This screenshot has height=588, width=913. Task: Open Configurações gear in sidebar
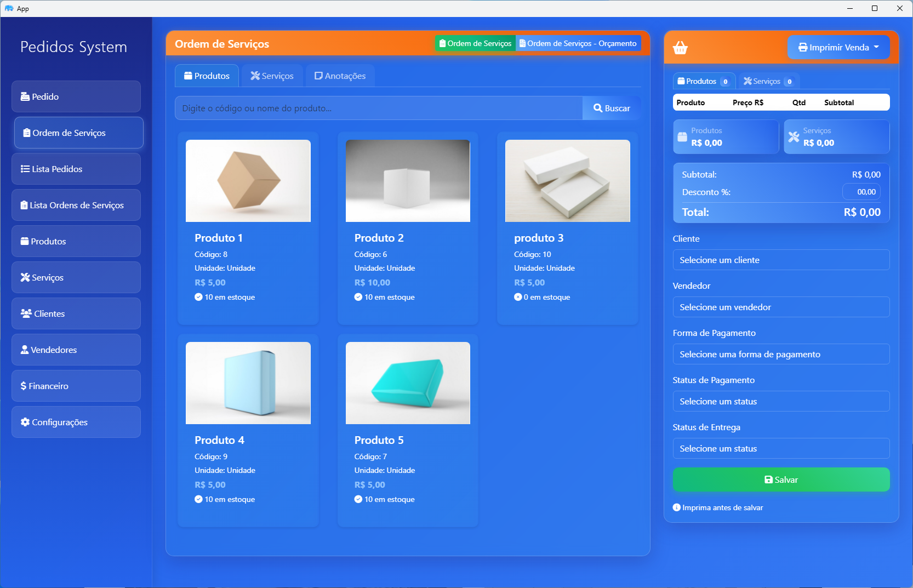pos(76,422)
